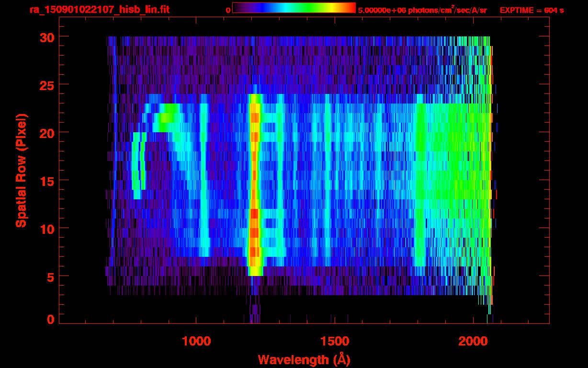Click the filename ra_150901022107_hisb_lin.fit
The height and width of the screenshot is (368, 588).
[x=99, y=10]
